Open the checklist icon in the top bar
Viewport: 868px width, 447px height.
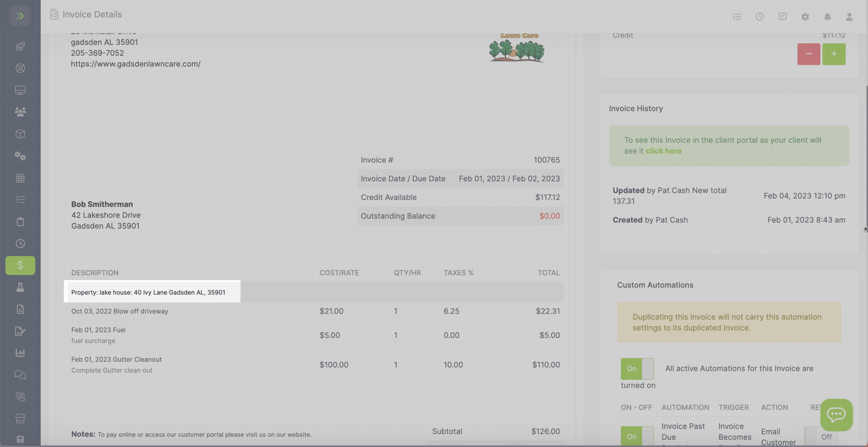point(737,17)
